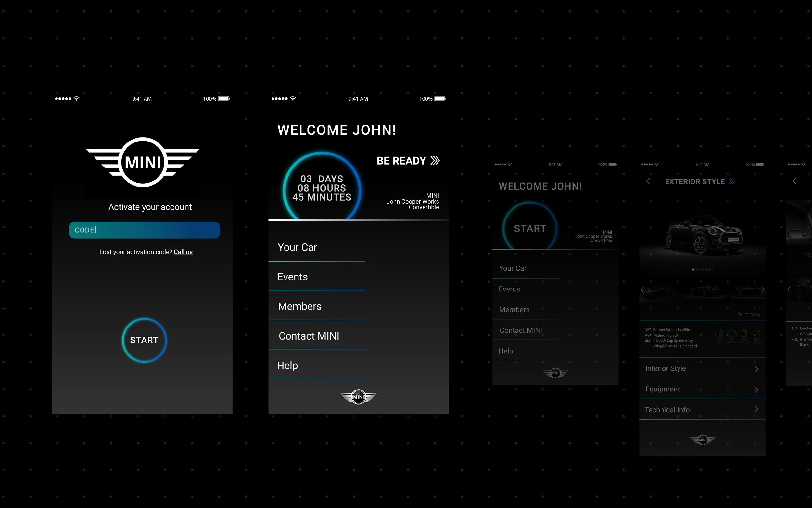812x508 pixels.
Task: Click the 'Bonnet Stripes in White' text
Action: click(x=672, y=330)
